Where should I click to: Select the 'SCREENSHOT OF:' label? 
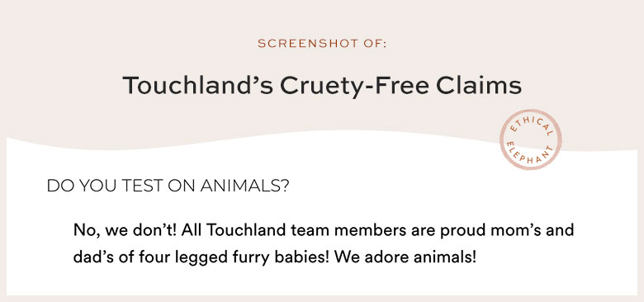[322, 44]
